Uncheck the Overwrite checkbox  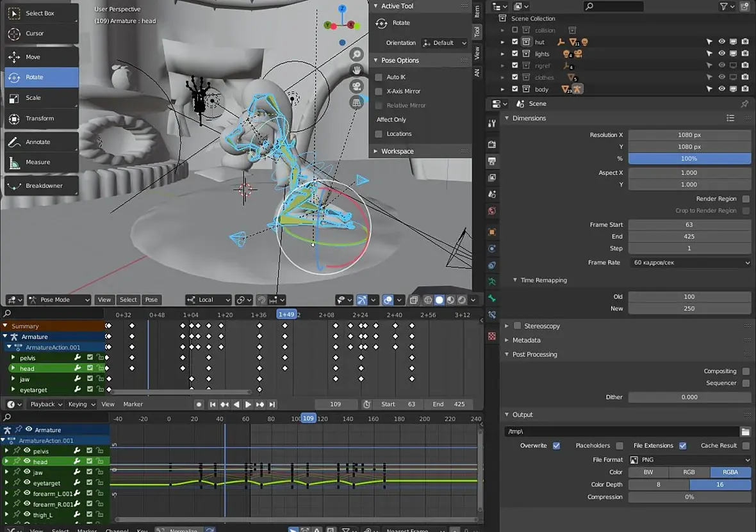[556, 446]
